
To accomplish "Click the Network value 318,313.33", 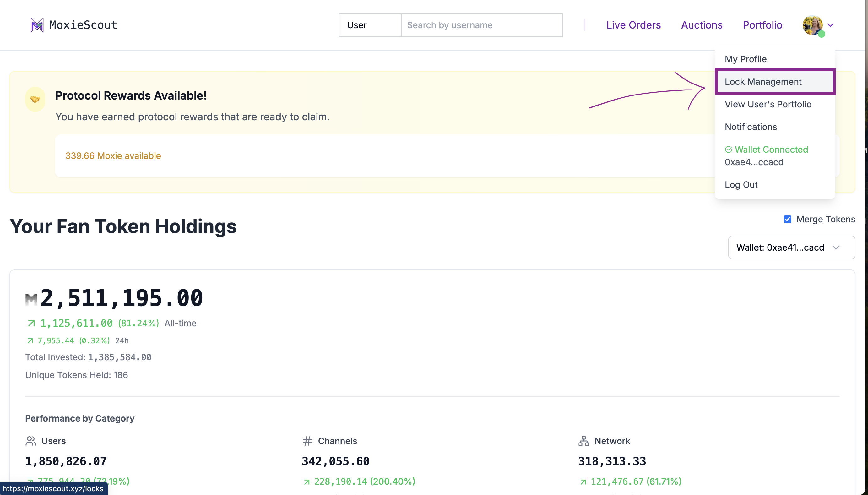I will (x=612, y=461).
